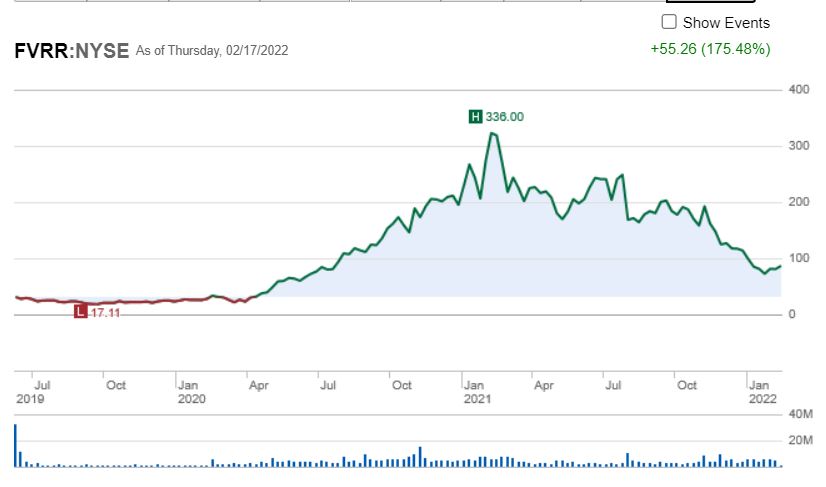This screenshot has height=487, width=826.
Task: Click the price line peak near 336.00
Action: (493, 134)
